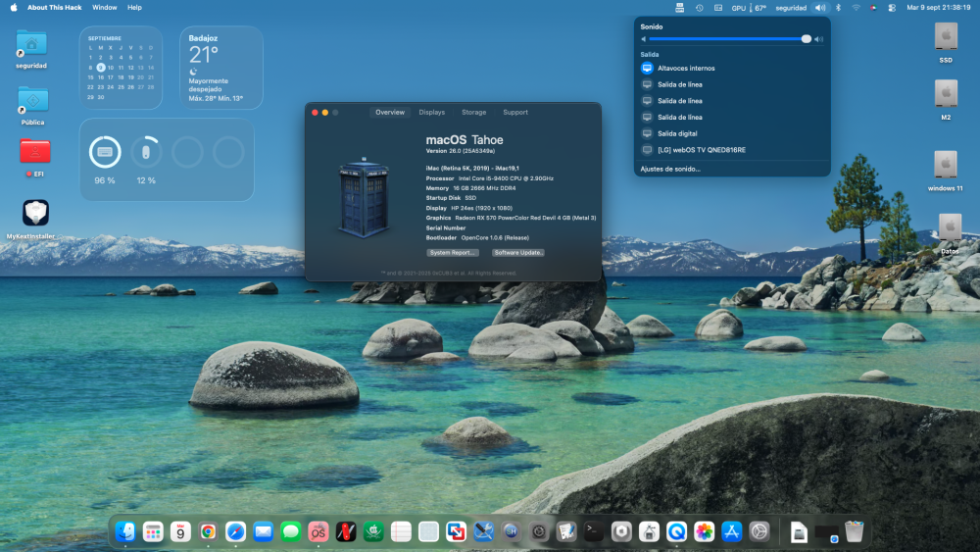980x552 pixels.
Task: Open Control Center in menu bar
Action: click(892, 8)
